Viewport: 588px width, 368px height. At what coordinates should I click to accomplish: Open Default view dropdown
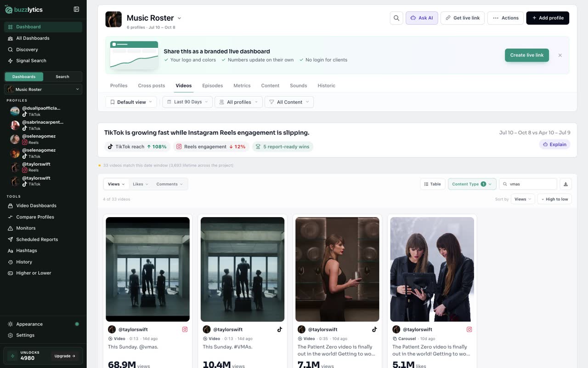click(x=131, y=102)
